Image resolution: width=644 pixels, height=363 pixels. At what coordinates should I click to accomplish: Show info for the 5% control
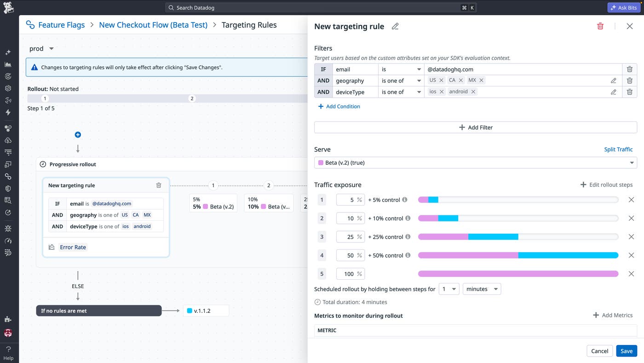(405, 200)
